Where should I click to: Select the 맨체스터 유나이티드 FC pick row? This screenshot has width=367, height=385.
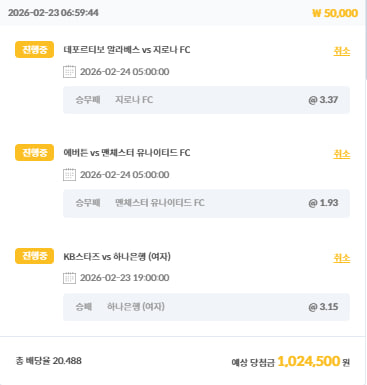(x=206, y=203)
